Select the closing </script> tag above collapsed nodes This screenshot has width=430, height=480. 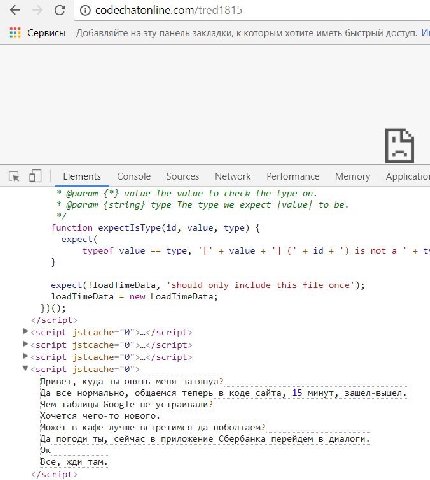pos(54,320)
